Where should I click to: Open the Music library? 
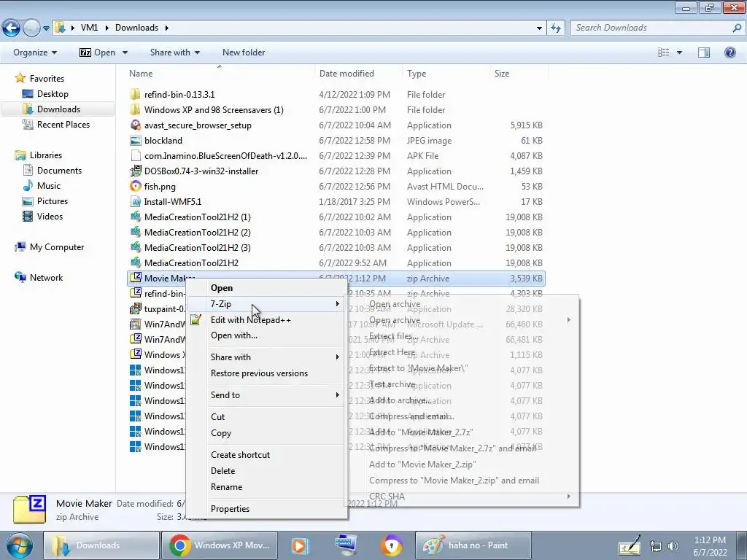[x=49, y=186]
